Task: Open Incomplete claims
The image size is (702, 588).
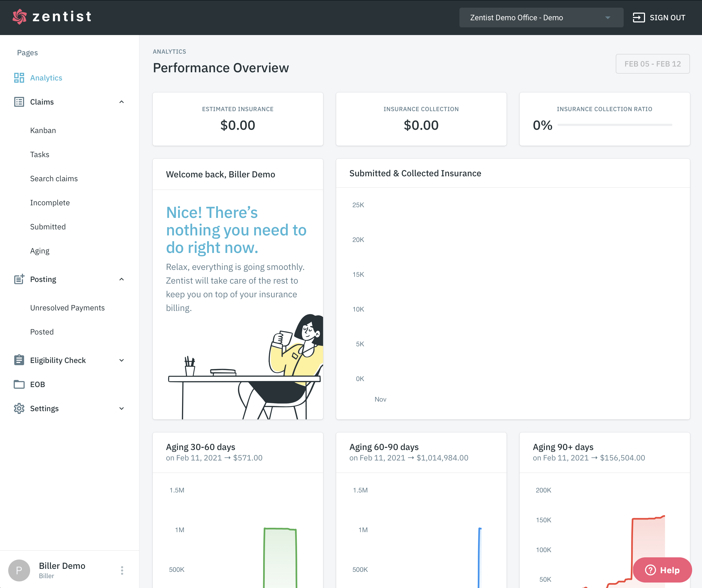Action: (50, 203)
